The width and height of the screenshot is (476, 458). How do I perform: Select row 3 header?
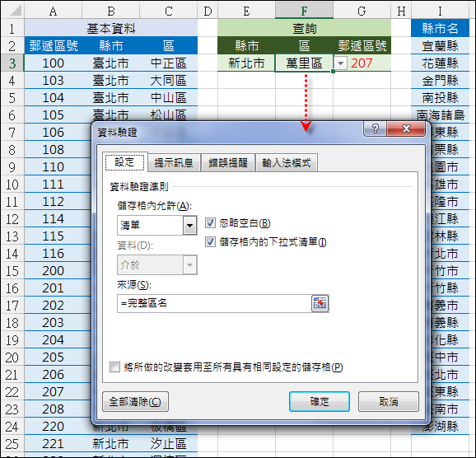click(12, 63)
